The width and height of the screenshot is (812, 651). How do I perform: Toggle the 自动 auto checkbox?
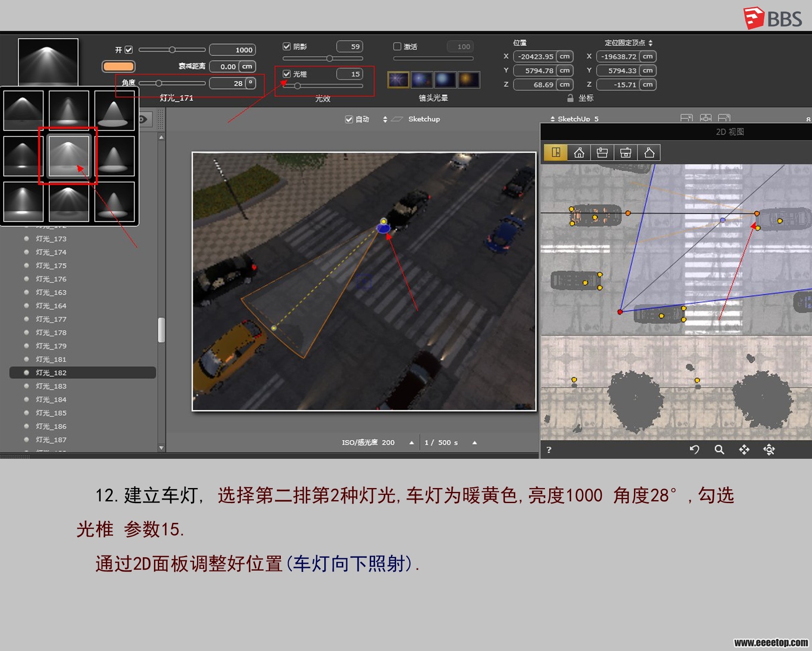pos(349,119)
